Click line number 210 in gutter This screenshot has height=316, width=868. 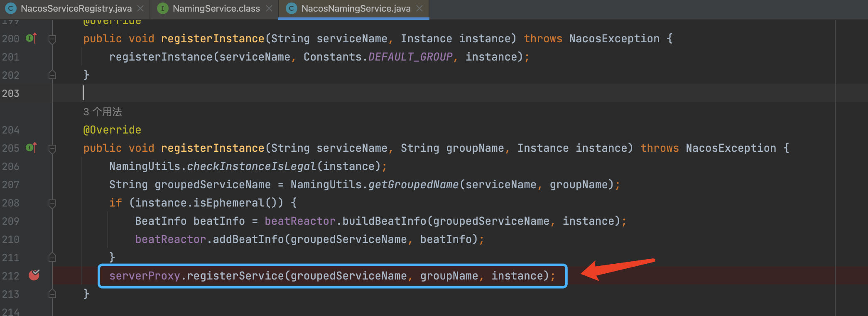pos(11,239)
